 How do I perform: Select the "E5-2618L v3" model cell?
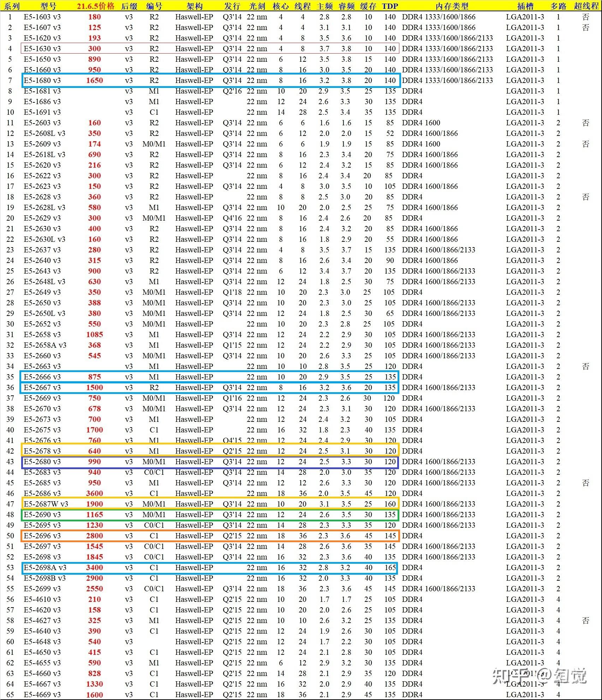[45, 155]
